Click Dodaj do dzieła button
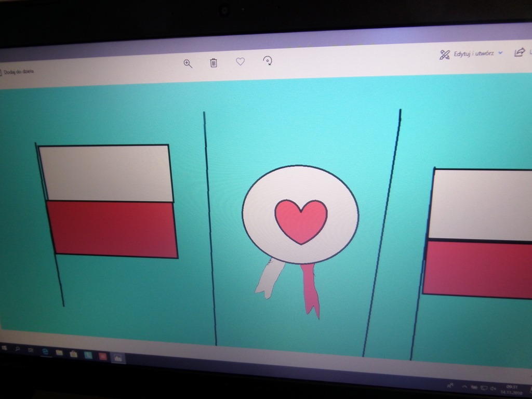532x399 pixels. click(18, 72)
